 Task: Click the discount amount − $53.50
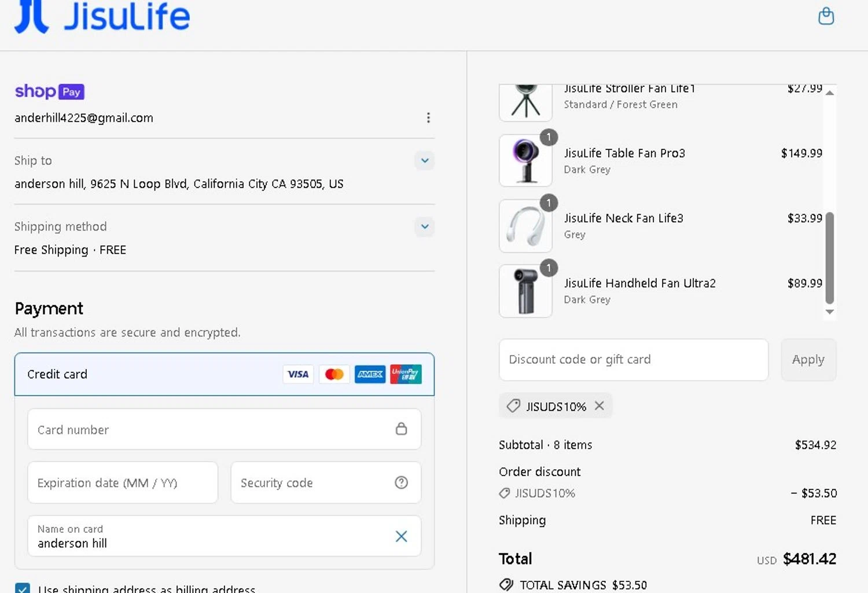(814, 493)
